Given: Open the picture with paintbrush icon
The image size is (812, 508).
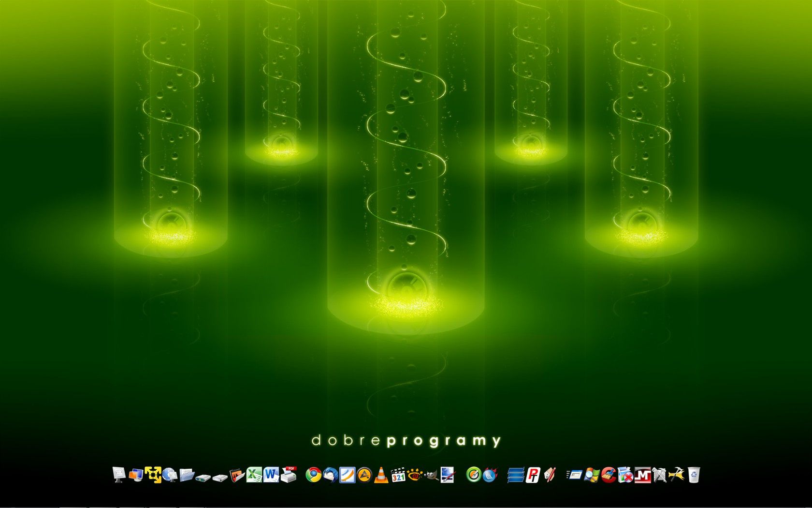Looking at the screenshot, I should coord(448,475).
